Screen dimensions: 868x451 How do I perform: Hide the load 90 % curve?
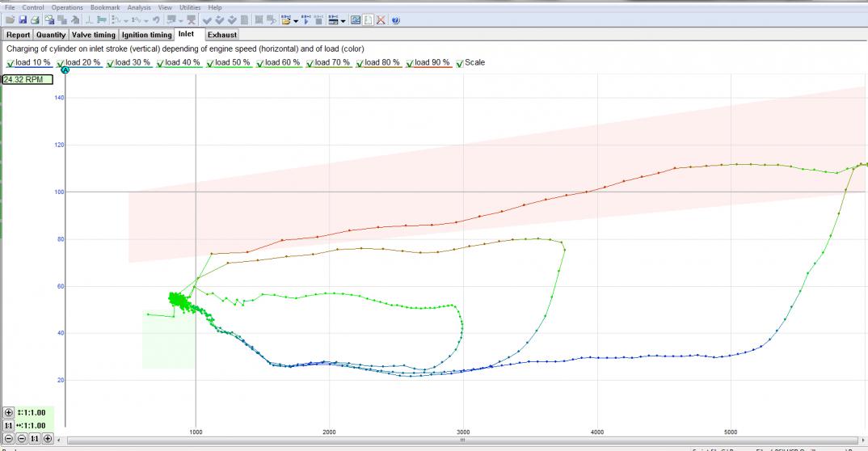(410, 63)
